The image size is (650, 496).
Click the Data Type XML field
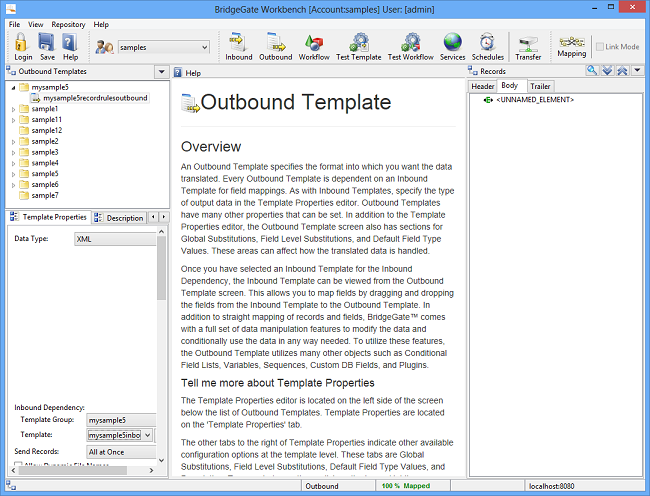(x=115, y=239)
